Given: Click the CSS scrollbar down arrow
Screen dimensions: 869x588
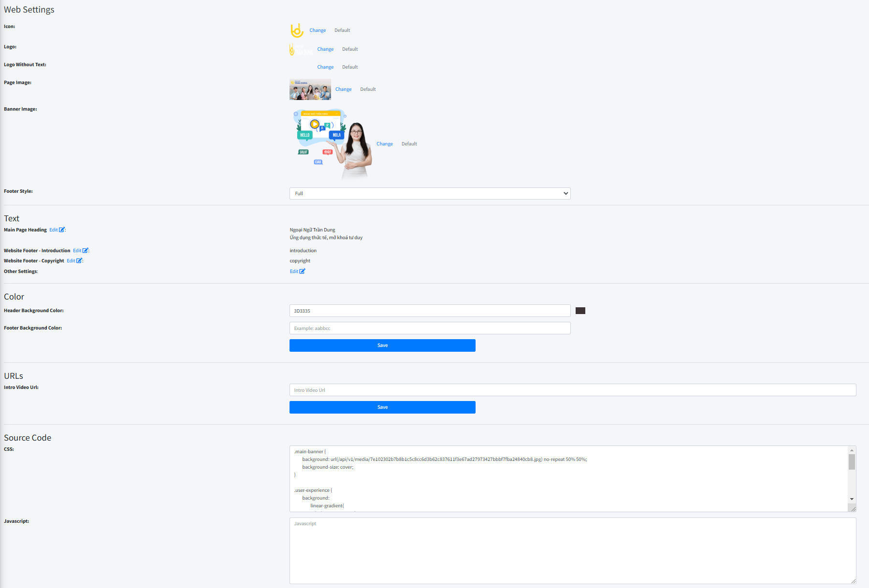Looking at the screenshot, I should pyautogui.click(x=852, y=499).
